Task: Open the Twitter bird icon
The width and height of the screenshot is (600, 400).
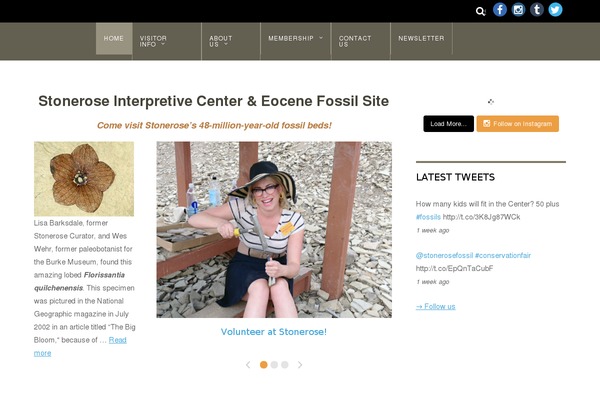Action: [555, 10]
